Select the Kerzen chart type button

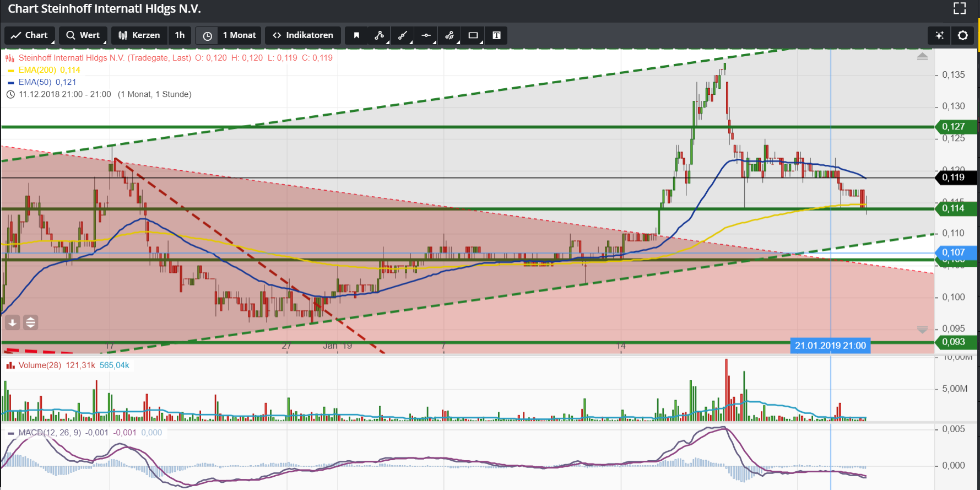139,35
